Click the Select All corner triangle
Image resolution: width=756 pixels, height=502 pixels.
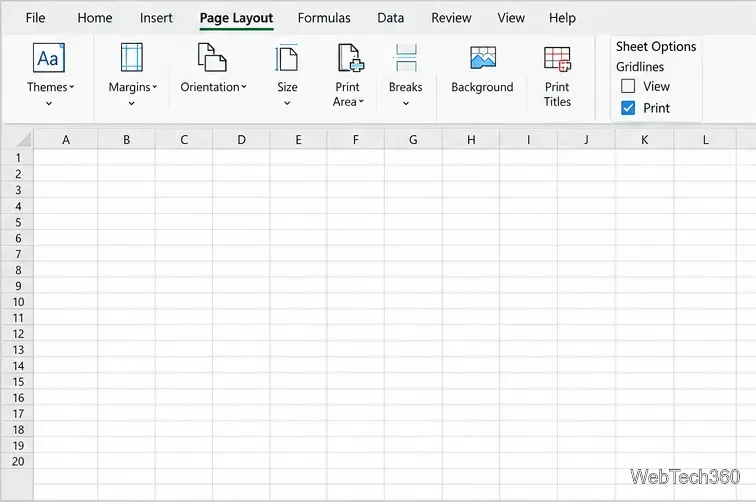(23, 139)
